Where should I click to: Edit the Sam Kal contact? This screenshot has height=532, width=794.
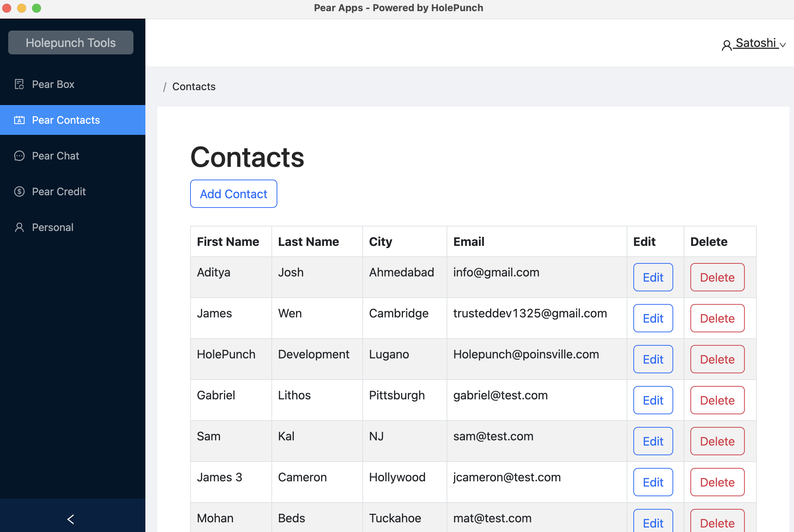tap(653, 441)
